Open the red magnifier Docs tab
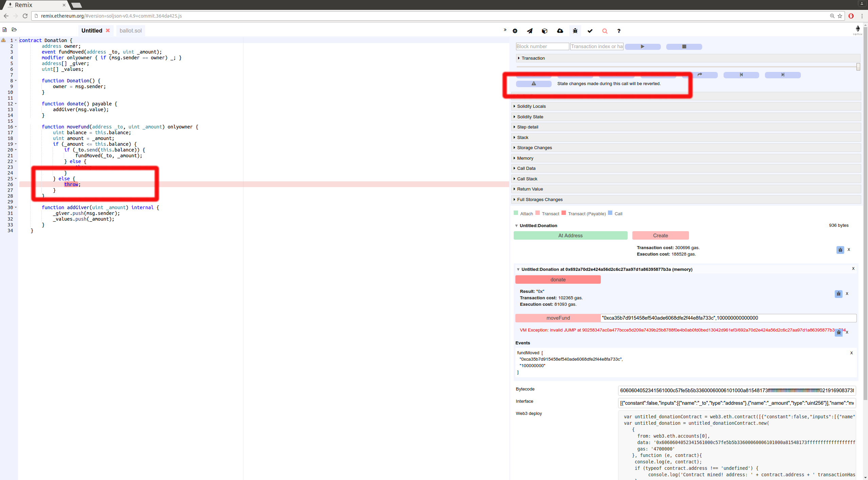868x480 pixels. [605, 31]
